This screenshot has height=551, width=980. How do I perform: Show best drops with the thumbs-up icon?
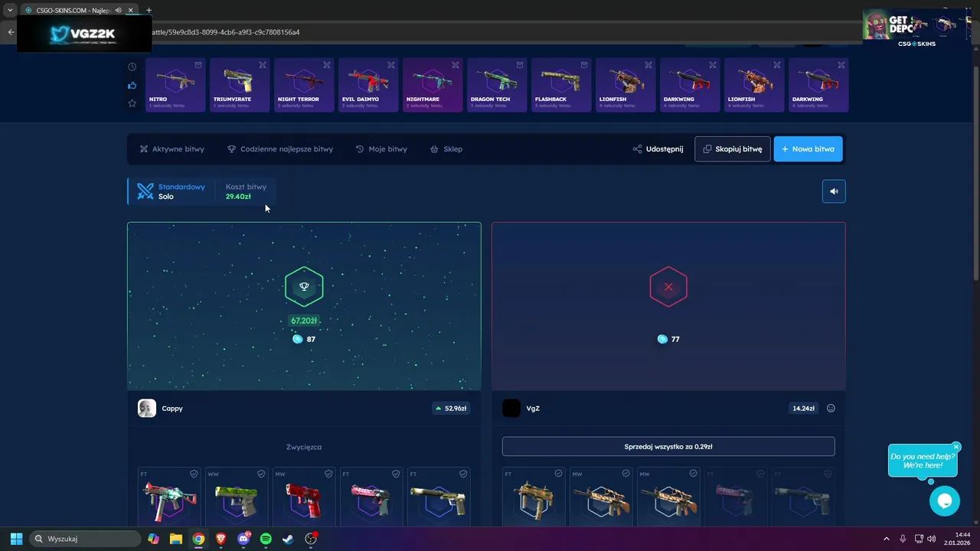[x=132, y=85]
